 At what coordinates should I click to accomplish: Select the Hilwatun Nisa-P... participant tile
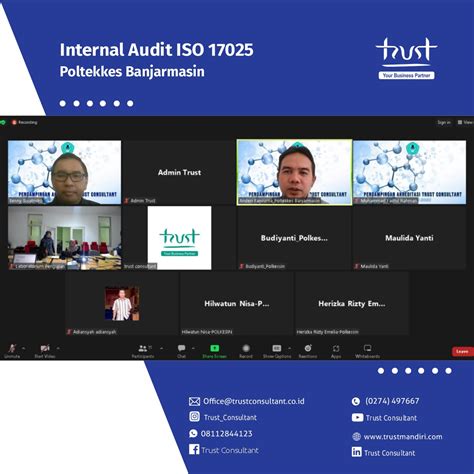tap(237, 303)
